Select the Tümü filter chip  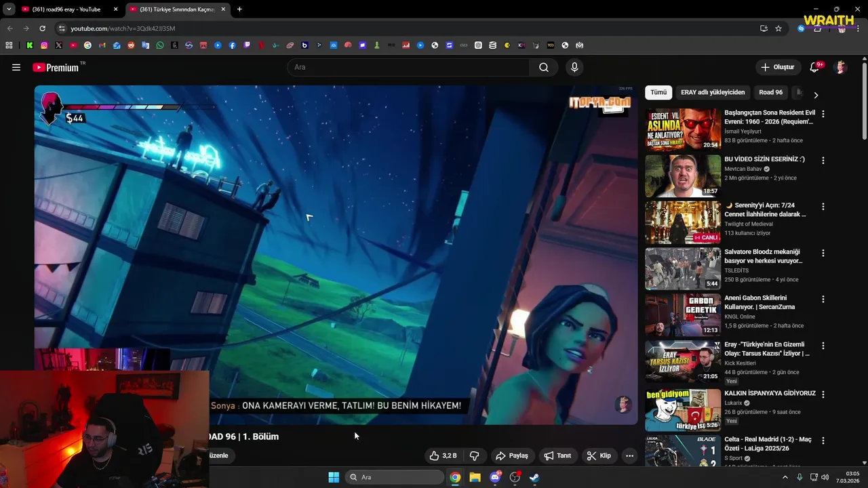(658, 92)
